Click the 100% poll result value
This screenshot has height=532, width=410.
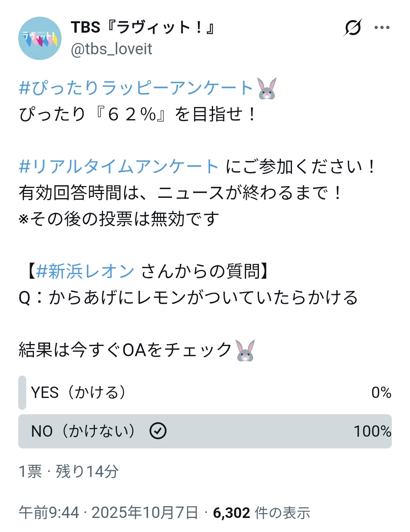(x=372, y=431)
